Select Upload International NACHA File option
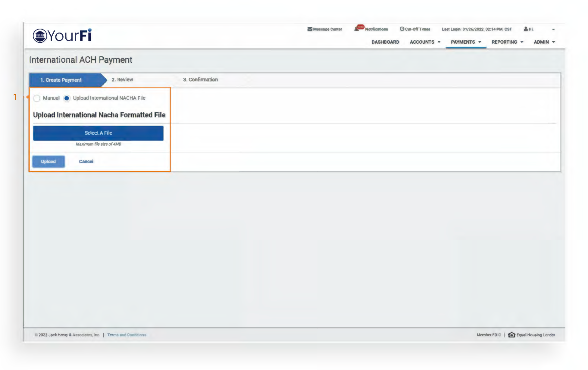 (67, 98)
